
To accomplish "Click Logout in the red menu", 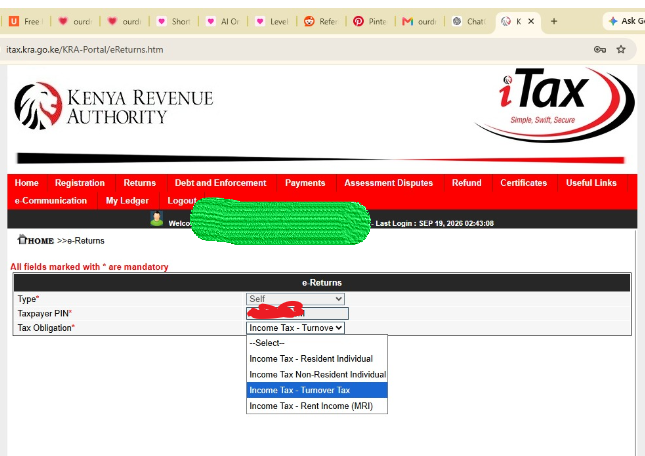I will point(181,201).
